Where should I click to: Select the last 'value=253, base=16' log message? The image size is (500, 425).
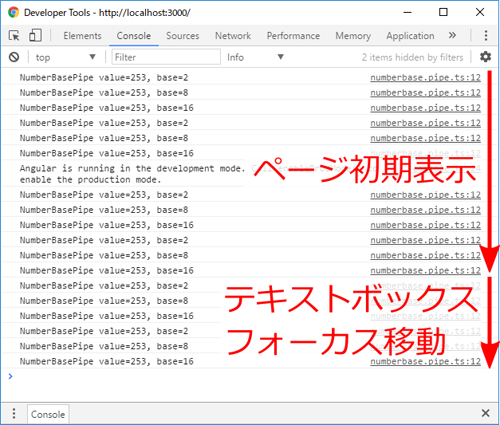(x=106, y=361)
